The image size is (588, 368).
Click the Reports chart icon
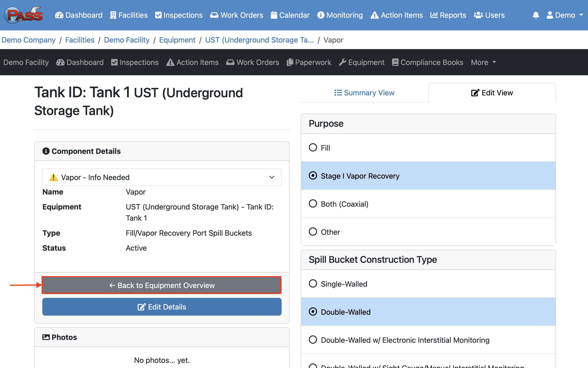click(434, 15)
